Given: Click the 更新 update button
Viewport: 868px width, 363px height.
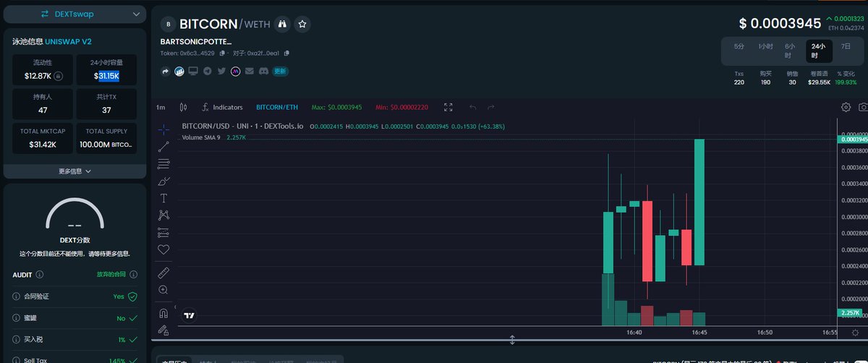Looking at the screenshot, I should point(281,71).
